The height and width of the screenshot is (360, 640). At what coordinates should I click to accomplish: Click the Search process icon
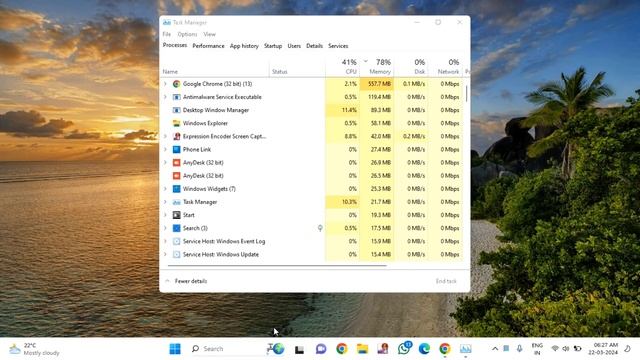tap(176, 228)
